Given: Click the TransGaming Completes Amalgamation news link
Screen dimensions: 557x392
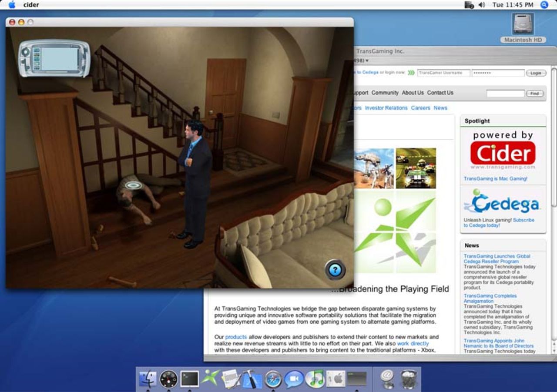Looking at the screenshot, I should click(x=490, y=298).
